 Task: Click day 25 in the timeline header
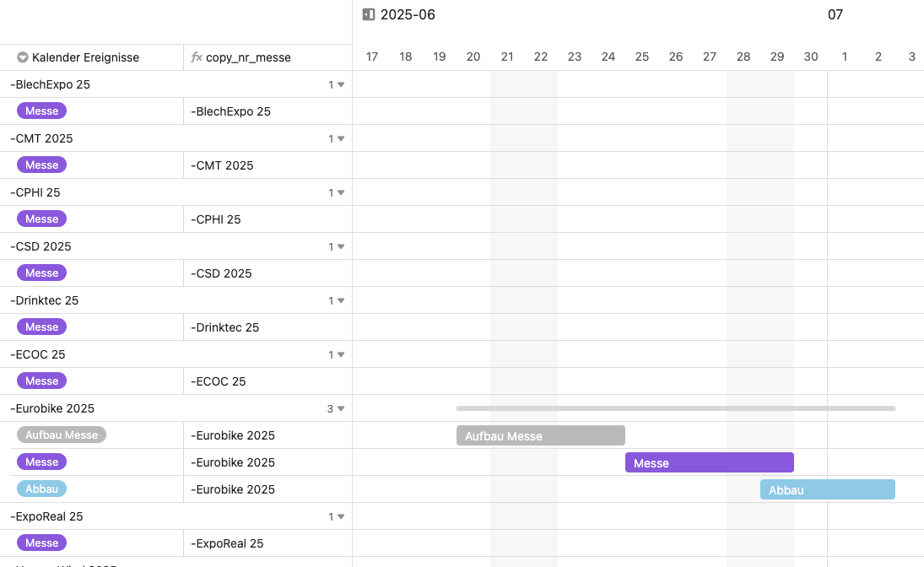[x=641, y=57]
